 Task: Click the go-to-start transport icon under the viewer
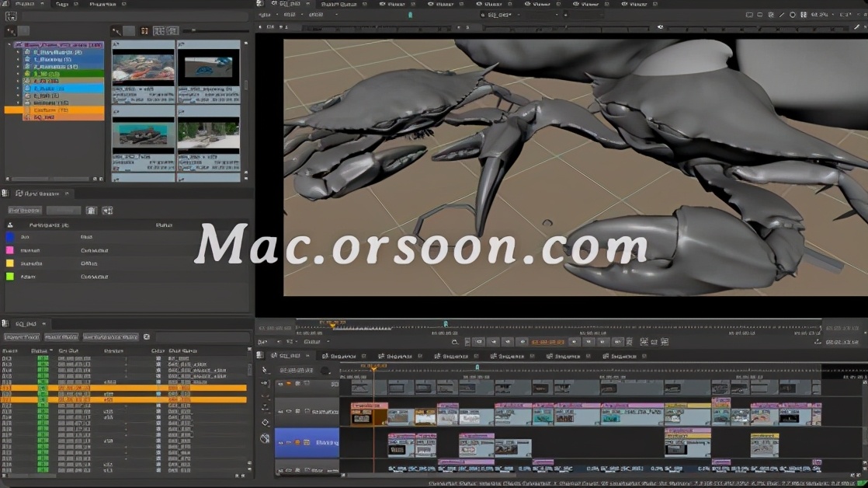(480, 342)
